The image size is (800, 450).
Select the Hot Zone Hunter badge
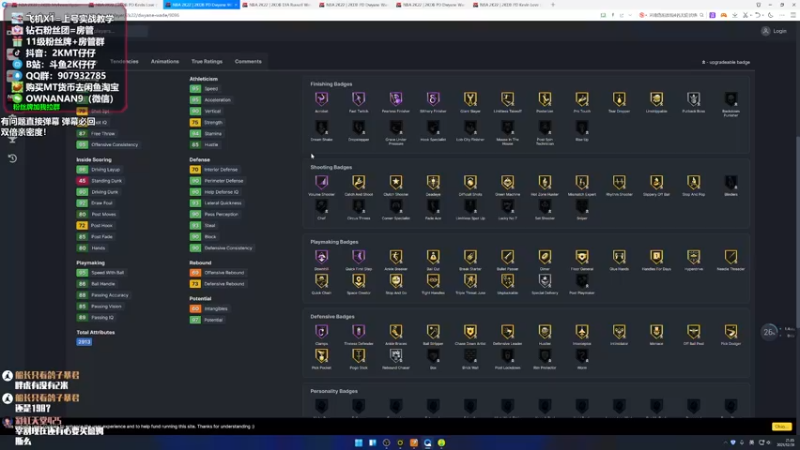[545, 182]
